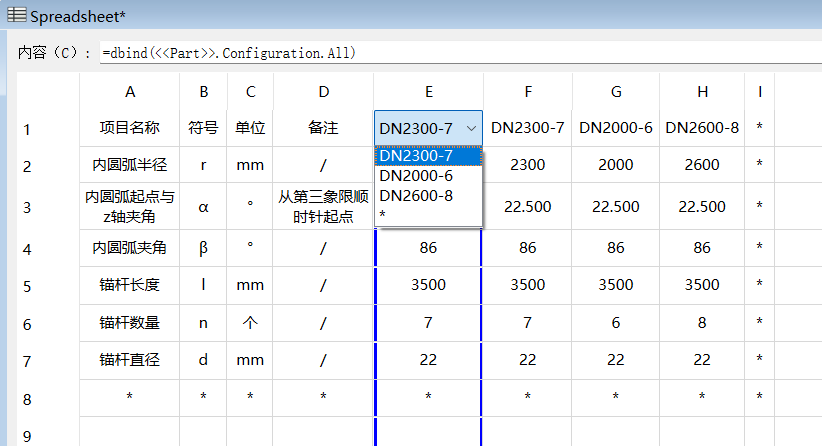Click cell E6 with value 7
This screenshot has height=446, width=822.
coord(428,323)
